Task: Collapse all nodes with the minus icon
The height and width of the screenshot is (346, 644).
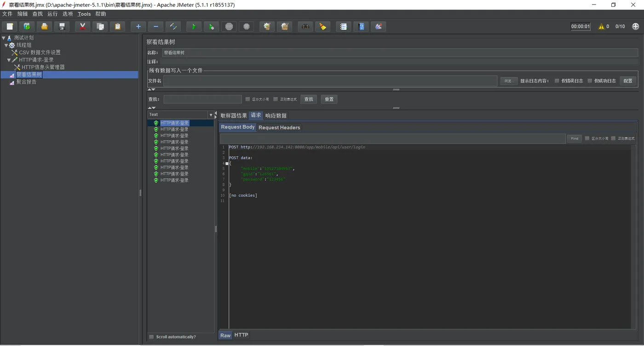Action: tap(155, 27)
